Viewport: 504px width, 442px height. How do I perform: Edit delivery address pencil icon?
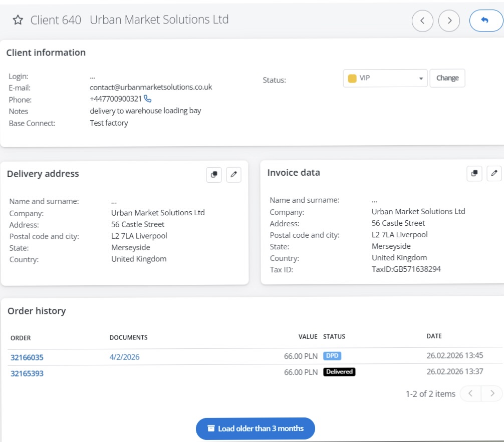pyautogui.click(x=233, y=175)
